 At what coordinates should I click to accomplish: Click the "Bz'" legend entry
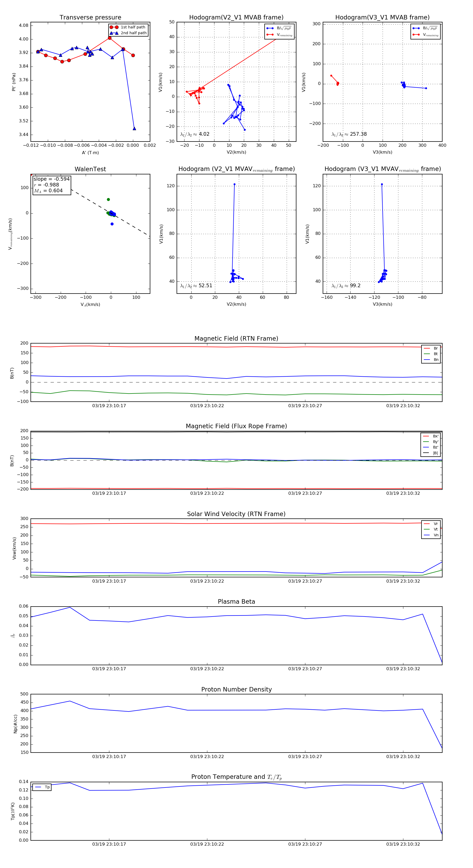(431, 447)
